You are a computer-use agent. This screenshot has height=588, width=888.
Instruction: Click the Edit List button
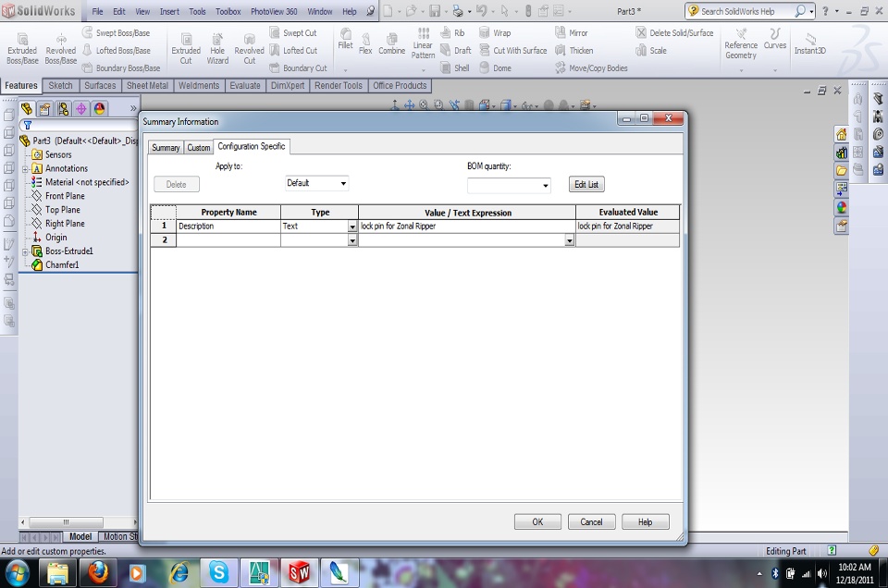pos(586,185)
